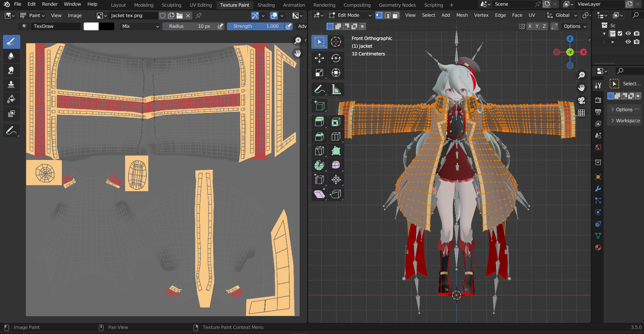Select the Spin tool

(x=319, y=165)
